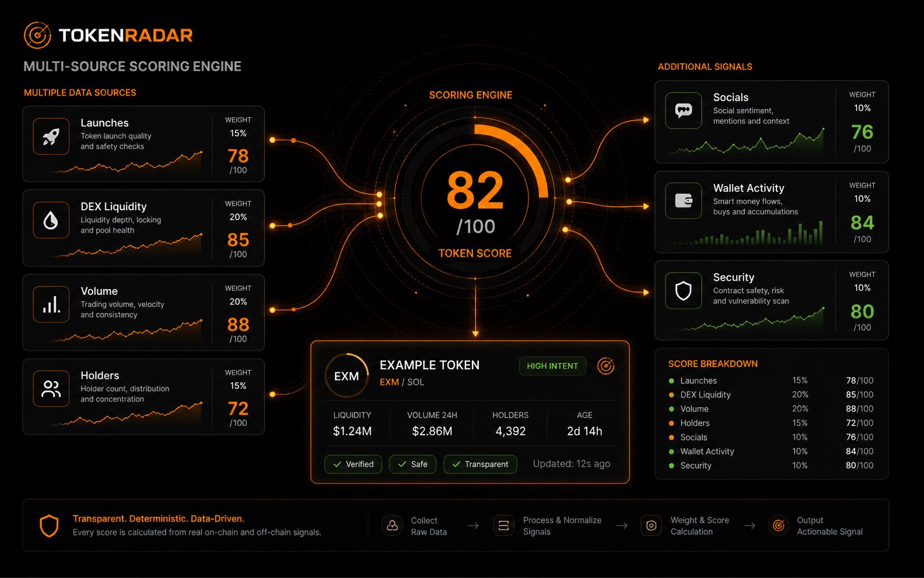Viewport: 924px width, 578px height.
Task: Click the MULTIPLE DATA SOURCES heading
Action: coord(80,93)
